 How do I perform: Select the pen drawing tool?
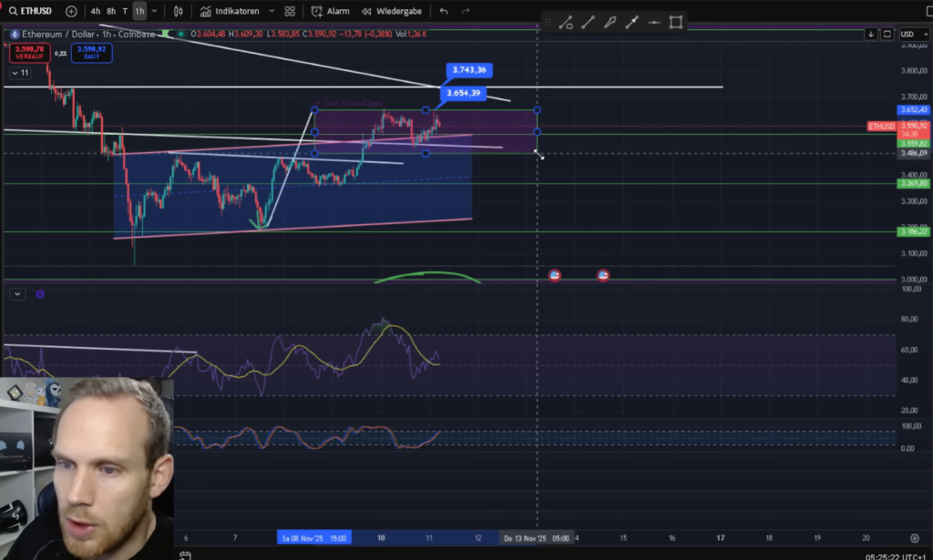pos(610,22)
